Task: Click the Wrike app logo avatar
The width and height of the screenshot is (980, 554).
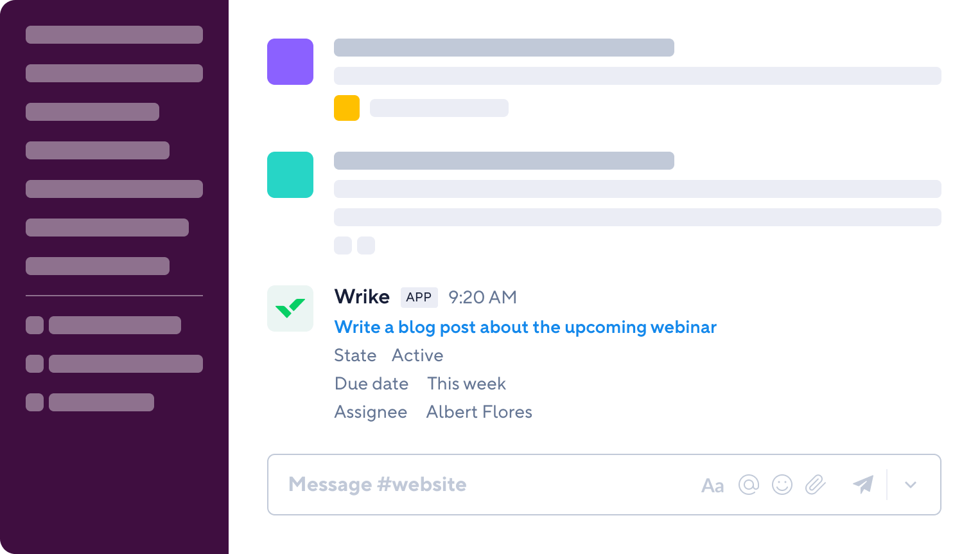Action: [290, 308]
